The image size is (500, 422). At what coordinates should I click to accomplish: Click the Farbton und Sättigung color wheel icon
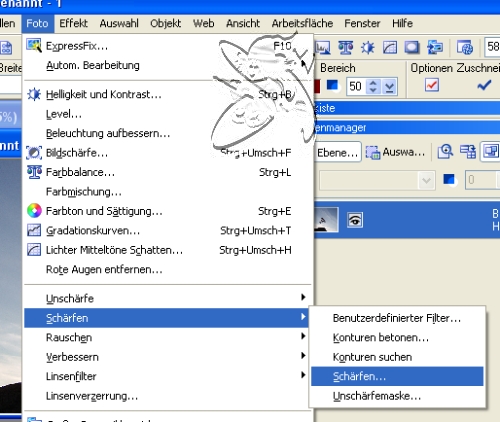pos(34,211)
